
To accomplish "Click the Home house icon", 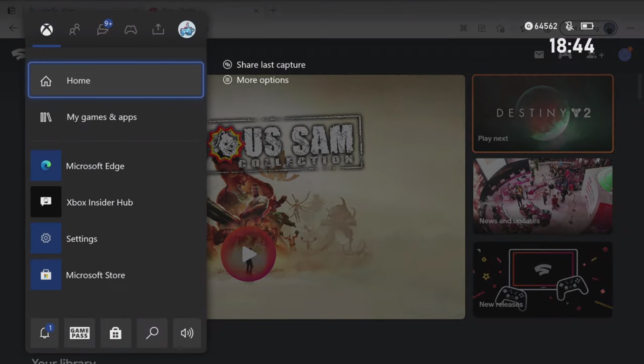I will (x=46, y=81).
